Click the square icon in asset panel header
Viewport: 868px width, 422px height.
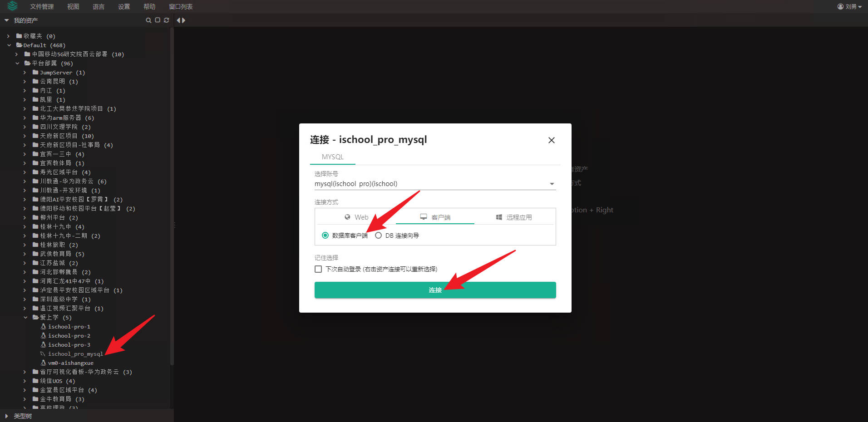158,20
